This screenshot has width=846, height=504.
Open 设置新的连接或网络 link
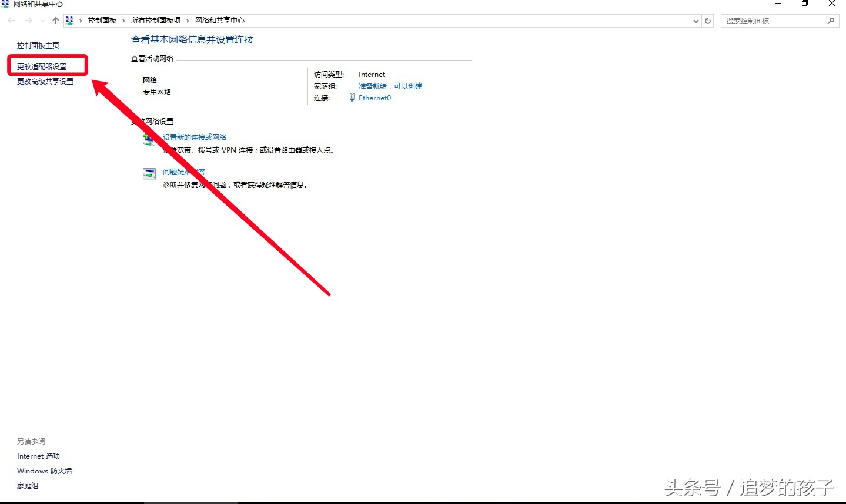point(195,137)
